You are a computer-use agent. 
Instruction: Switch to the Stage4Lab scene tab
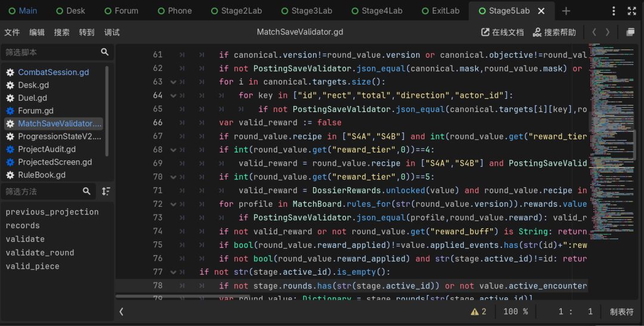point(377,11)
